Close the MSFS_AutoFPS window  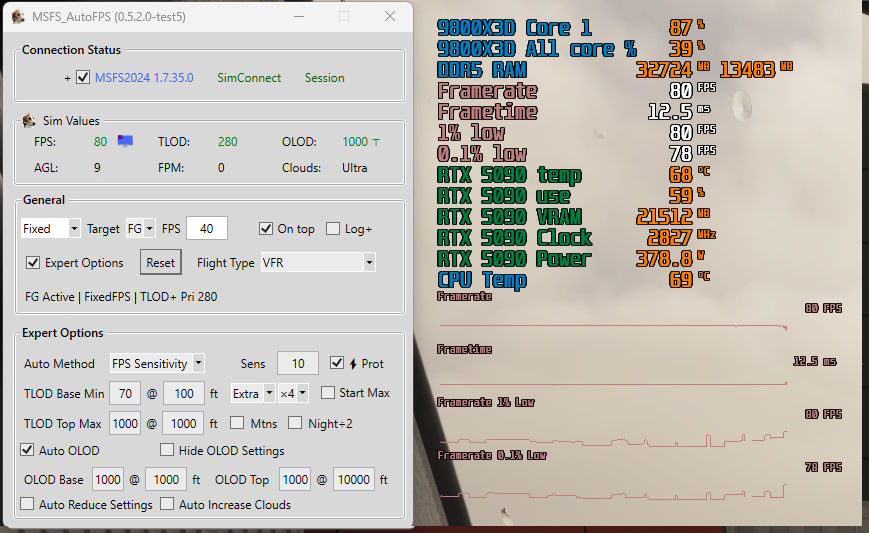[x=390, y=17]
